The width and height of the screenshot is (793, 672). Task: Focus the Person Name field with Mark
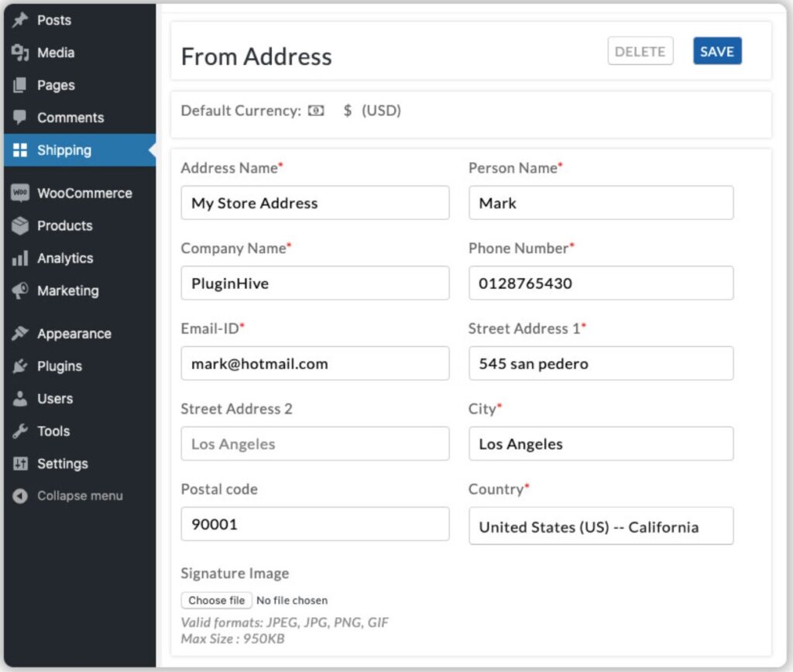601,203
